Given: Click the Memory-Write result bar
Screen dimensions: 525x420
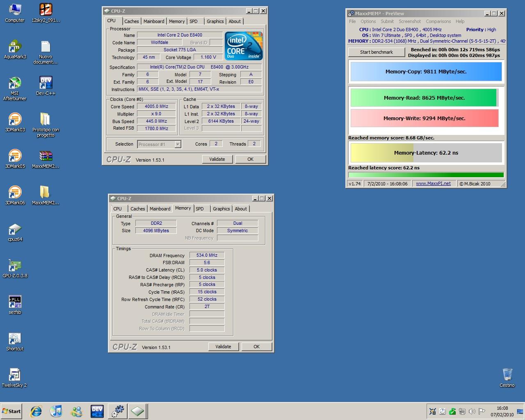Looking at the screenshot, I should pyautogui.click(x=425, y=118).
